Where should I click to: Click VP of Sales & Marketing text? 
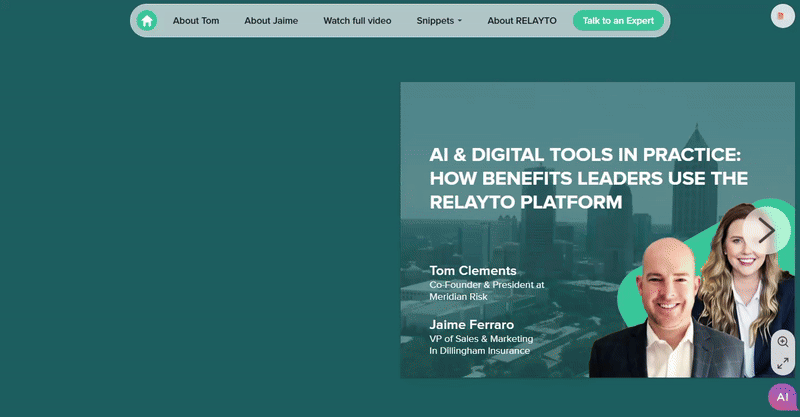pos(481,338)
